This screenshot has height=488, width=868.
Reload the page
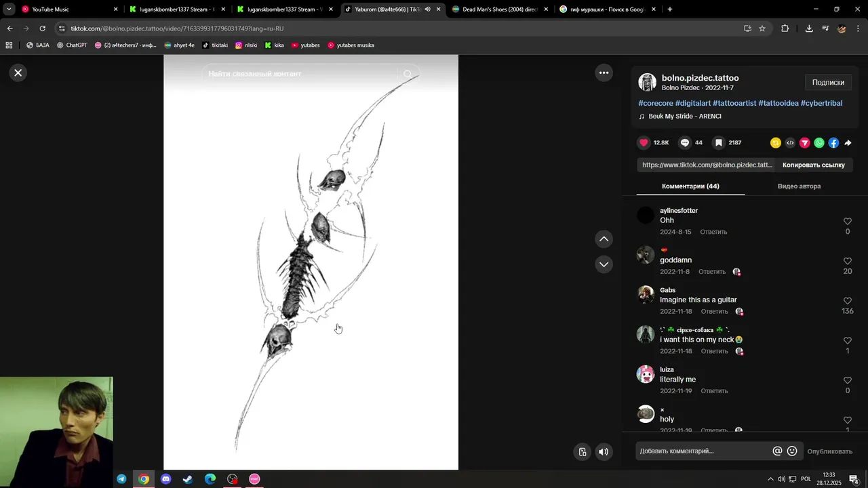[42, 28]
